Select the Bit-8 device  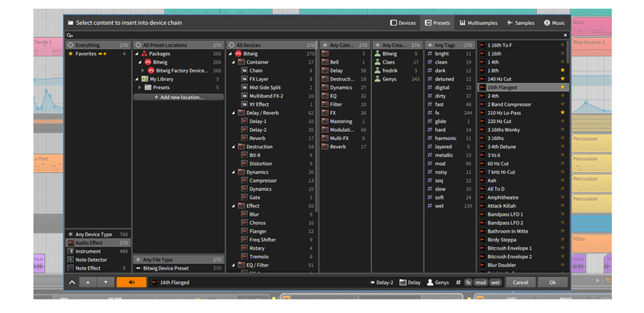coord(271,155)
